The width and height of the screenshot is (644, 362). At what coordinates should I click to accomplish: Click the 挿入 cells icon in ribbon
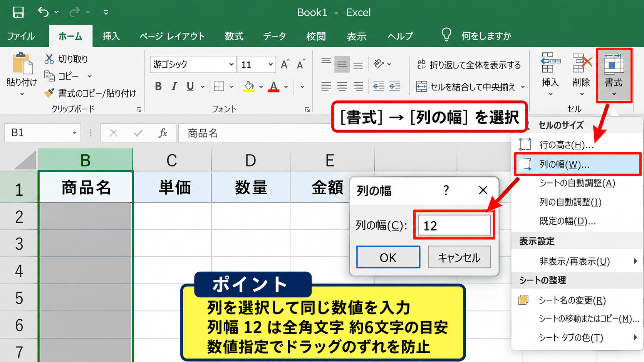(550, 63)
